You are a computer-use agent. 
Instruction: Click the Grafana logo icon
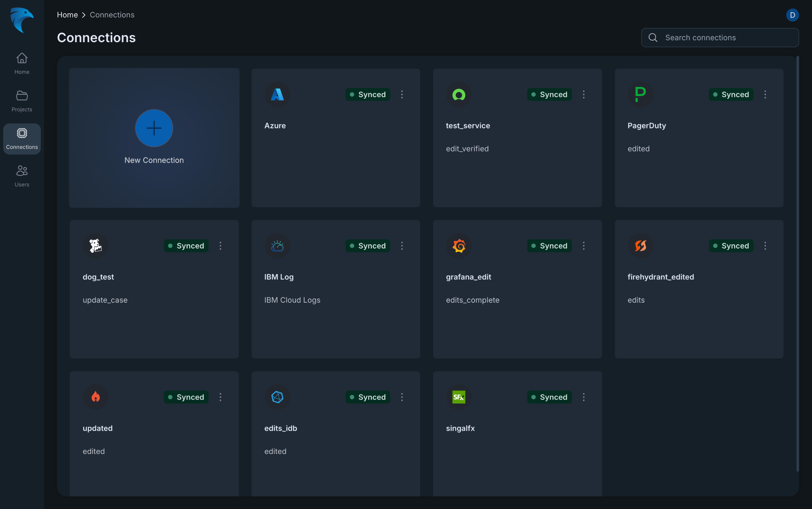pyautogui.click(x=459, y=246)
